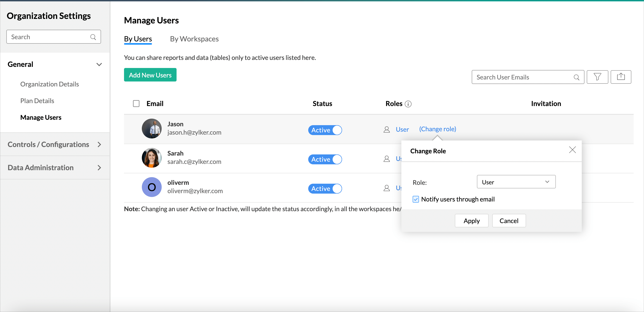Click the export users icon
The width and height of the screenshot is (644, 312).
[621, 77]
